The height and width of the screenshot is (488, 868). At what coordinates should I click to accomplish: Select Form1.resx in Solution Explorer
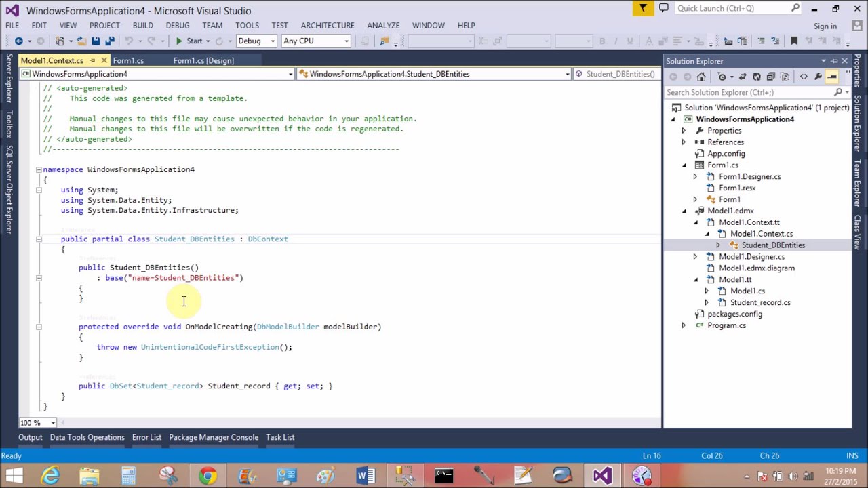point(736,188)
